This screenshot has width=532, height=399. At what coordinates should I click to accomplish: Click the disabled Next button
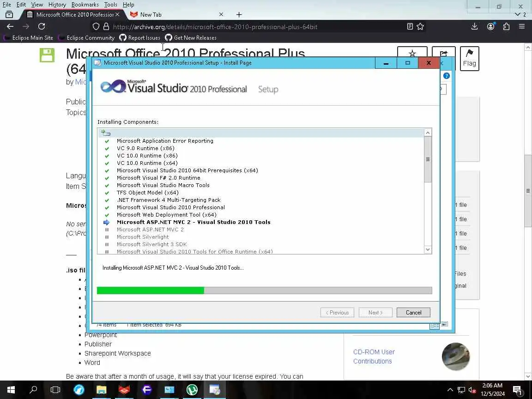click(375, 313)
